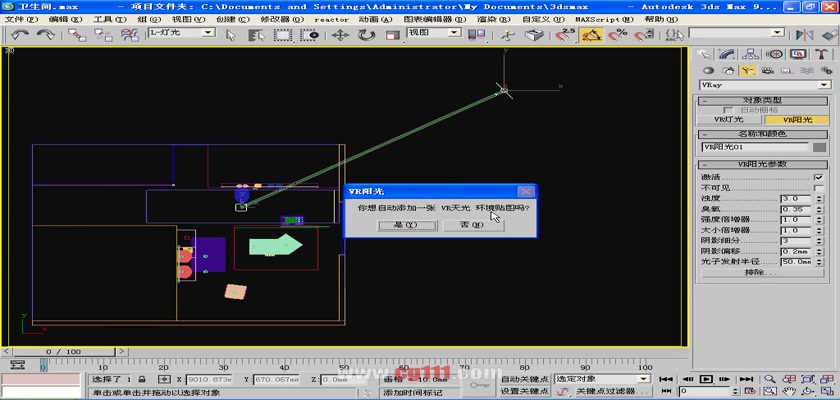Viewport: 840px width, 400px height.
Task: Click the Mirror tool icon
Action: (x=804, y=35)
